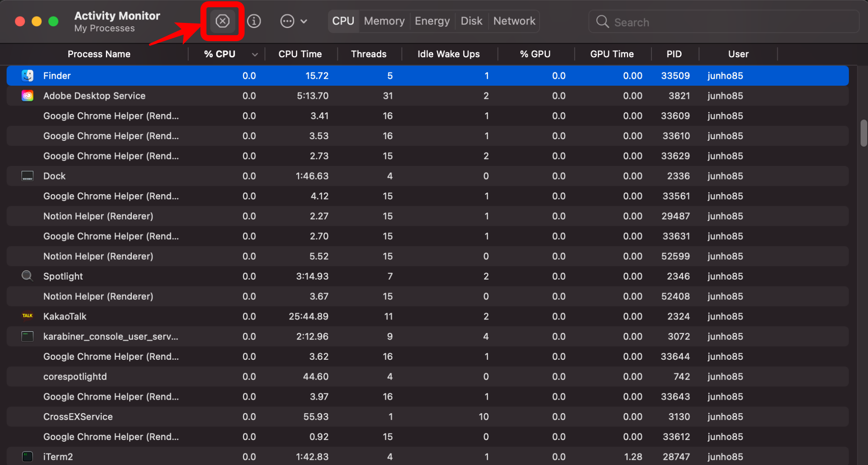Toggle sort arrow in % CPU column
Screen dimensions: 868x465
pos(255,54)
